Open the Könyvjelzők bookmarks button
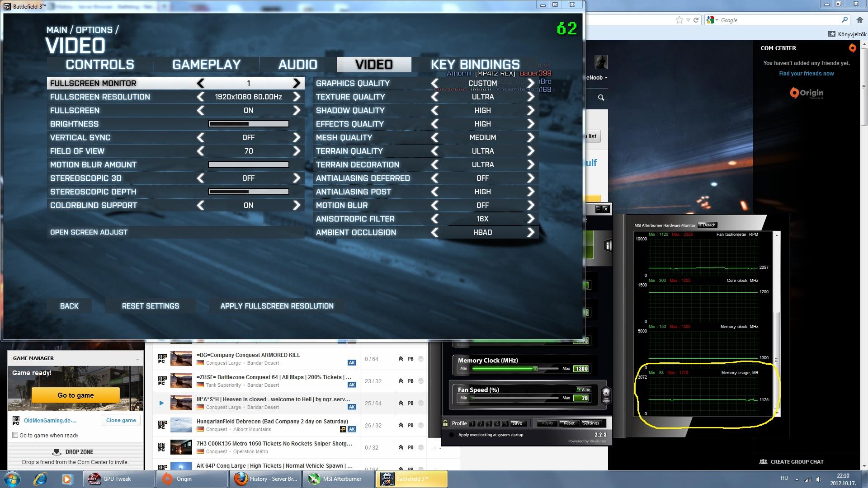The image size is (868, 488). [847, 34]
